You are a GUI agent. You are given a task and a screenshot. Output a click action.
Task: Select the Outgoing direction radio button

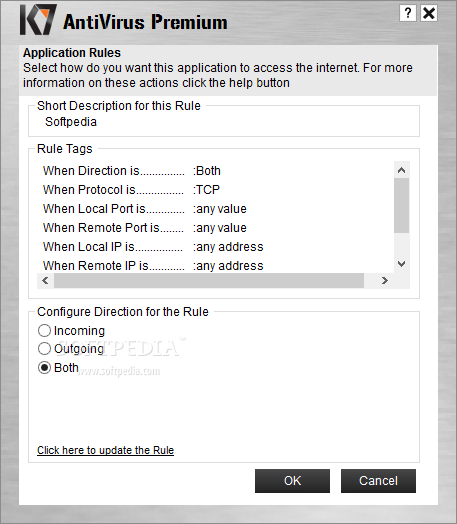point(44,349)
